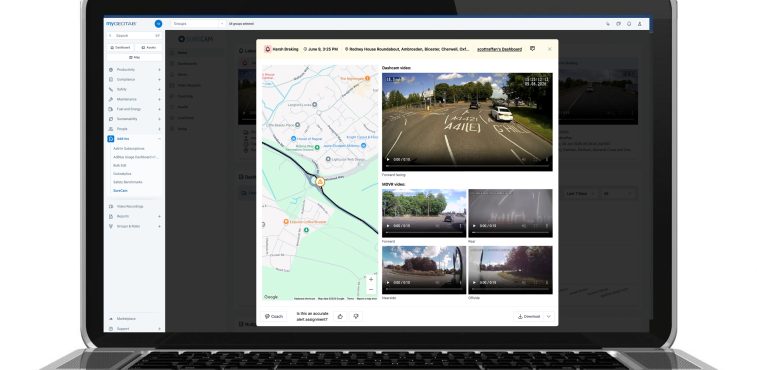Viewport: 757px width, 370px height.
Task: Click the blue user avatar in header
Action: (158, 24)
